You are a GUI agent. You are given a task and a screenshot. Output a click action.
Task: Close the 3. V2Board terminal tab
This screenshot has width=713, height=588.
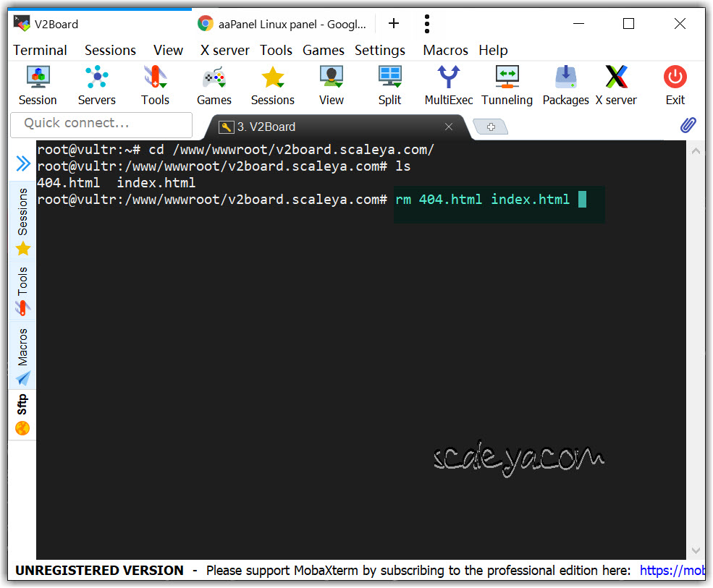[449, 127]
